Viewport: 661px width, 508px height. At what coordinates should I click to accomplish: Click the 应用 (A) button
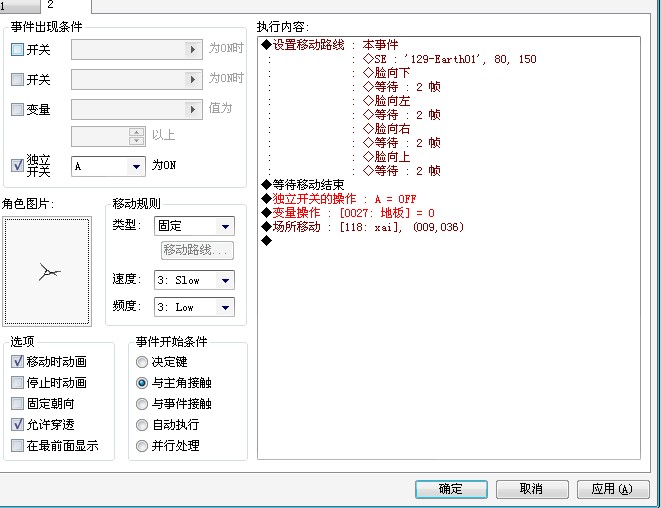(x=613, y=489)
